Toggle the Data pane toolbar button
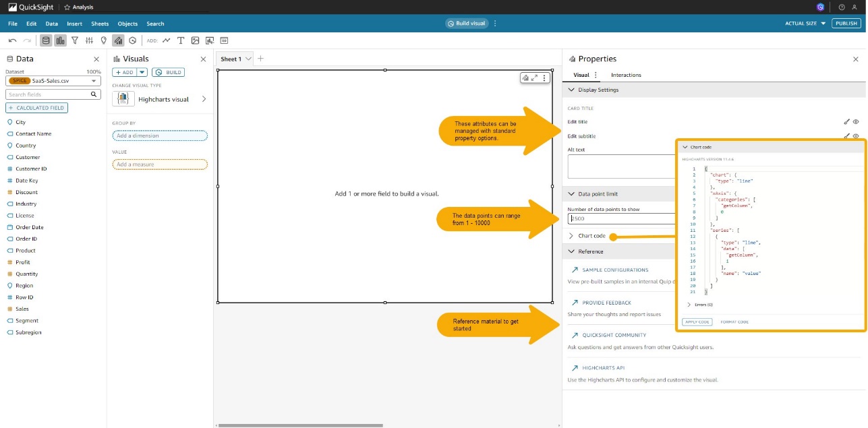This screenshot has width=868, height=428. point(46,40)
